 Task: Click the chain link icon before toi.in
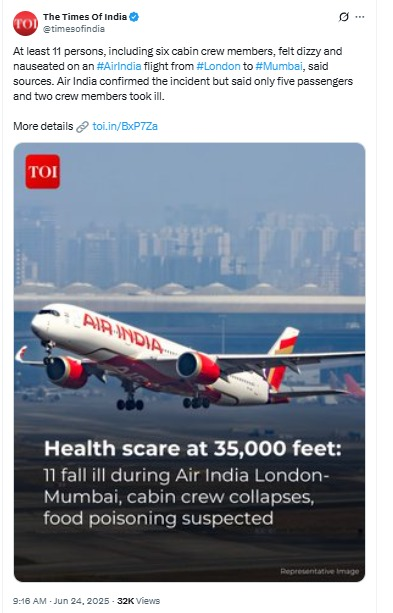coord(83,127)
